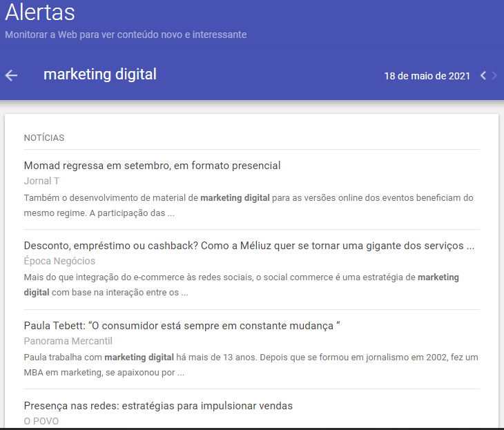This screenshot has height=430, width=504.
Task: Click the NOTÍCIAS section header
Action: (x=44, y=138)
